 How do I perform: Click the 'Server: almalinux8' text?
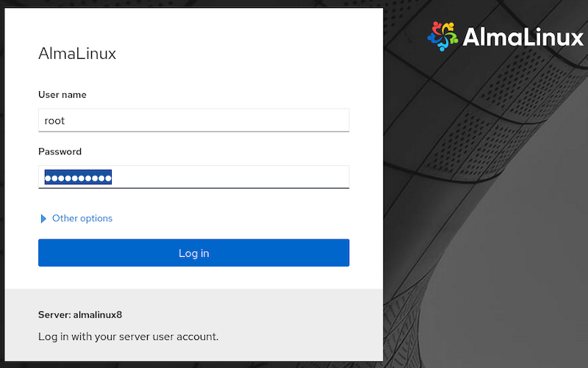point(80,315)
